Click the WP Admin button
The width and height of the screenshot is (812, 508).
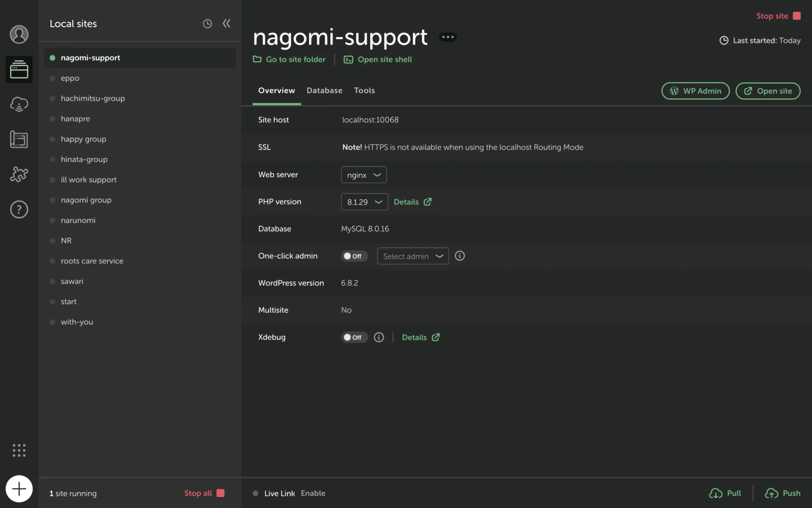click(695, 91)
